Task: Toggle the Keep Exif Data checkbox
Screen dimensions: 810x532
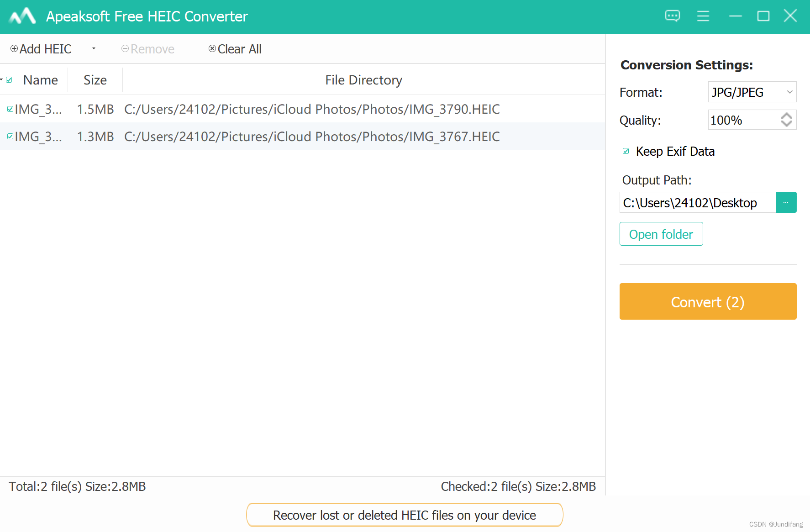Action: 626,151
